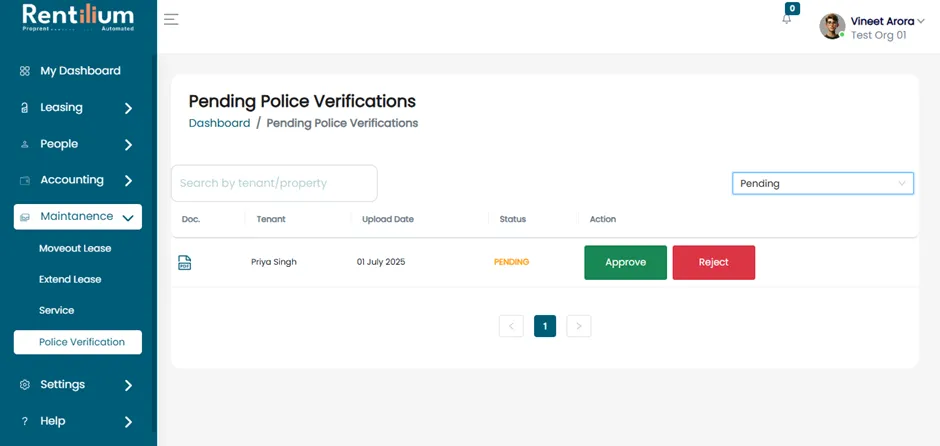Click the Rentilium logo
Screen dimensions: 940x446
(78, 18)
